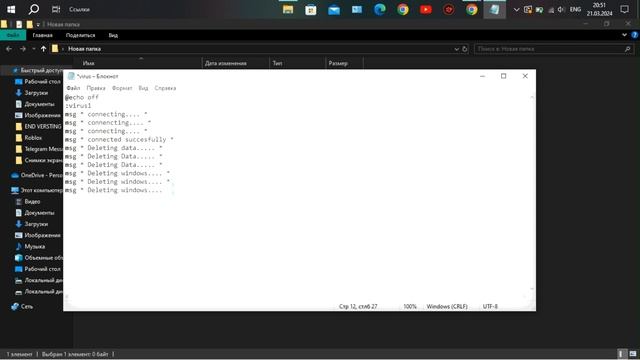Go back in Explorer navigation

pos(9,49)
